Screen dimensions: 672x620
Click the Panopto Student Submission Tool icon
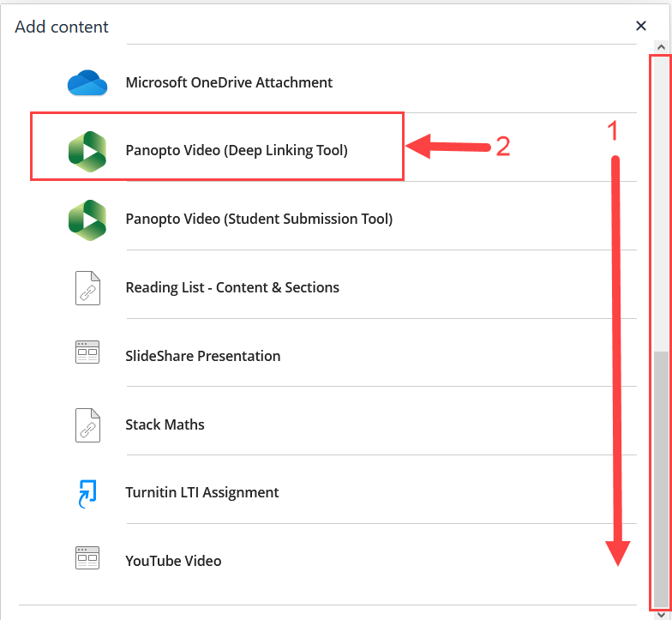(x=87, y=220)
